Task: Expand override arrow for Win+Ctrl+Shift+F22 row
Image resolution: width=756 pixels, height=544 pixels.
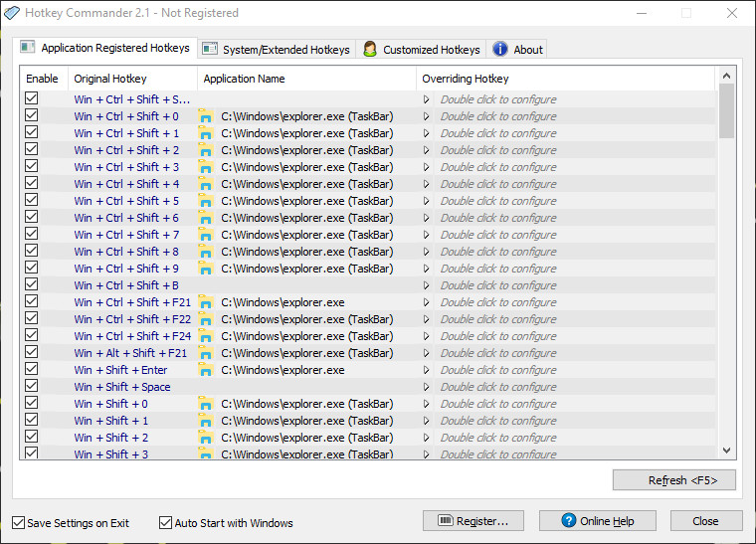Action: point(426,319)
